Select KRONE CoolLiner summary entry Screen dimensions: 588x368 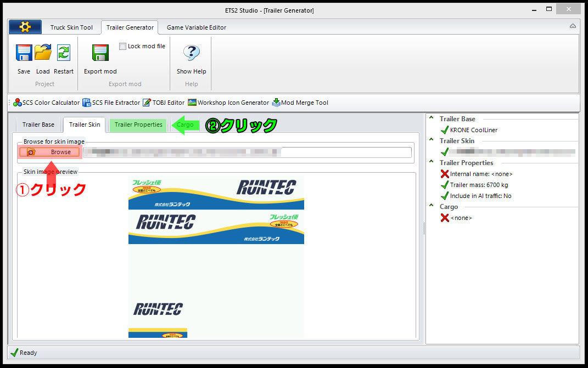point(474,130)
